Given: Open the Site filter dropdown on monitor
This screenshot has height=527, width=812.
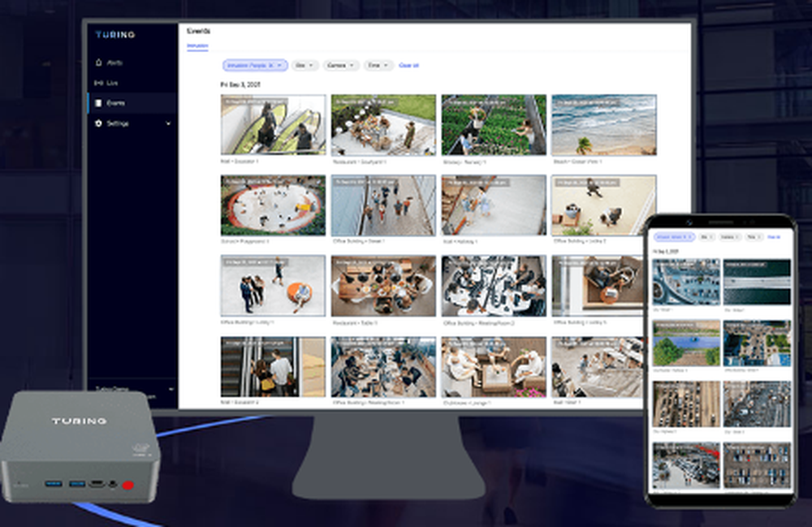Looking at the screenshot, I should coord(304,65).
